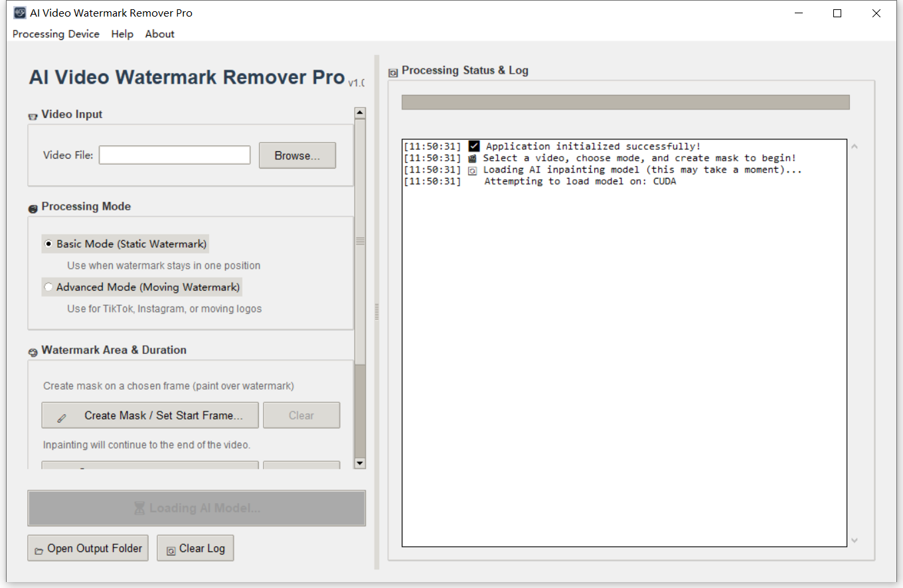Open the Help menu

pos(122,34)
